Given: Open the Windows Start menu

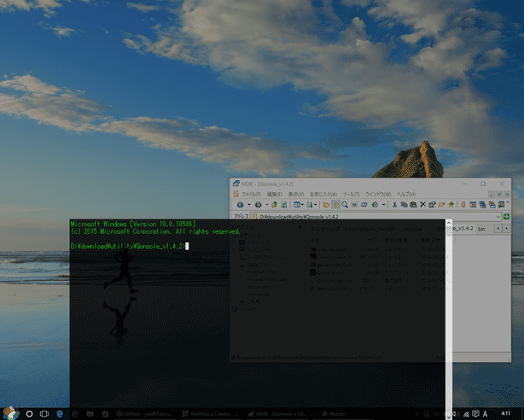Looking at the screenshot, I should (10, 413).
